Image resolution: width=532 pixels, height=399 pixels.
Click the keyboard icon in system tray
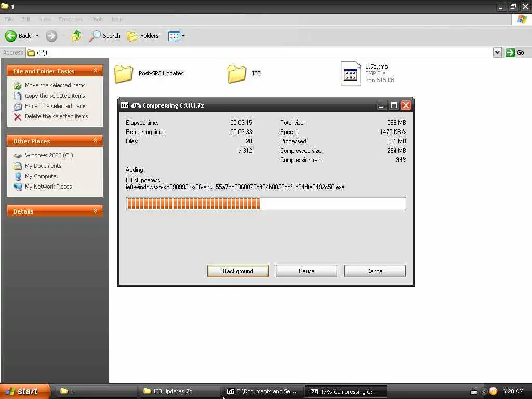[474, 392]
